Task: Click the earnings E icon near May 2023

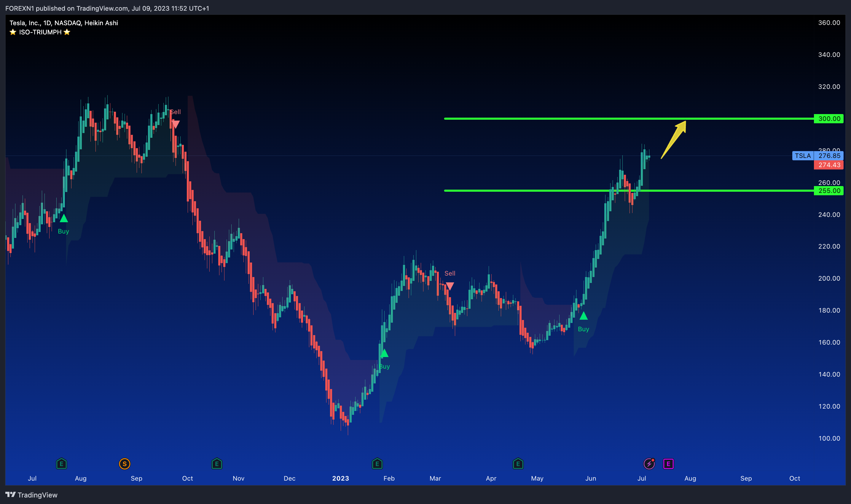Action: coord(518,464)
